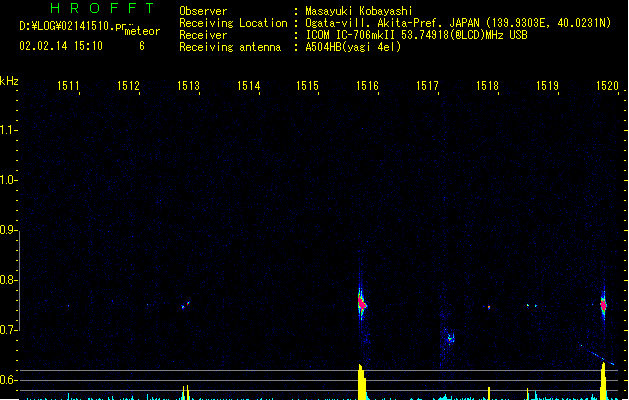
Task: Click the tall yellow power spike near 1516
Action: click(x=362, y=382)
